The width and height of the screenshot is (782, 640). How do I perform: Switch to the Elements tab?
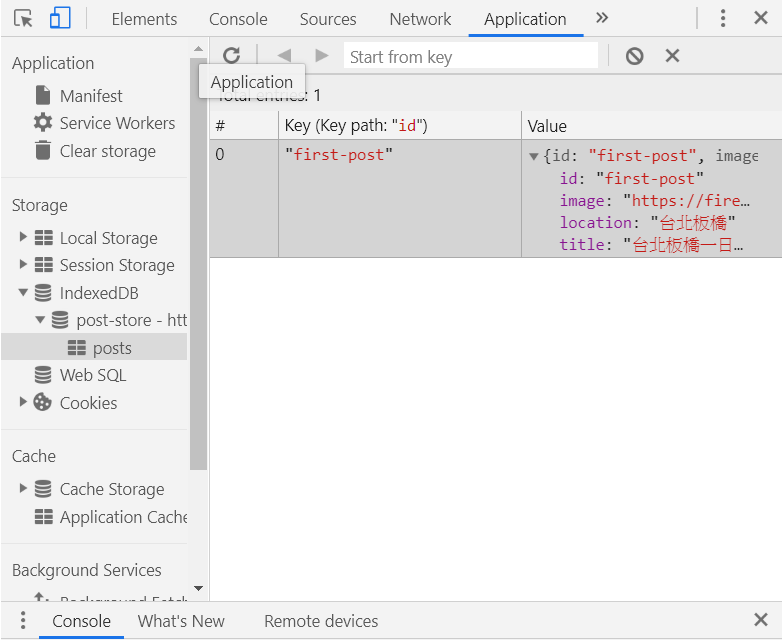[144, 19]
